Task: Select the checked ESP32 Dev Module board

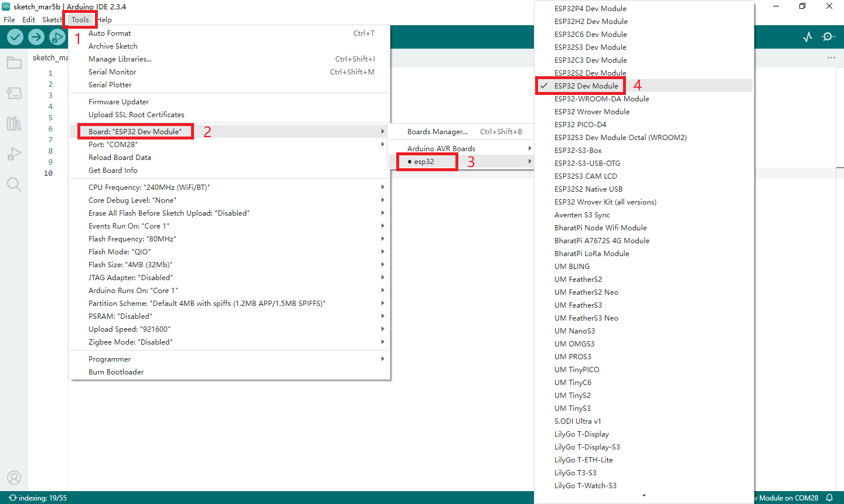Action: (x=644, y=86)
